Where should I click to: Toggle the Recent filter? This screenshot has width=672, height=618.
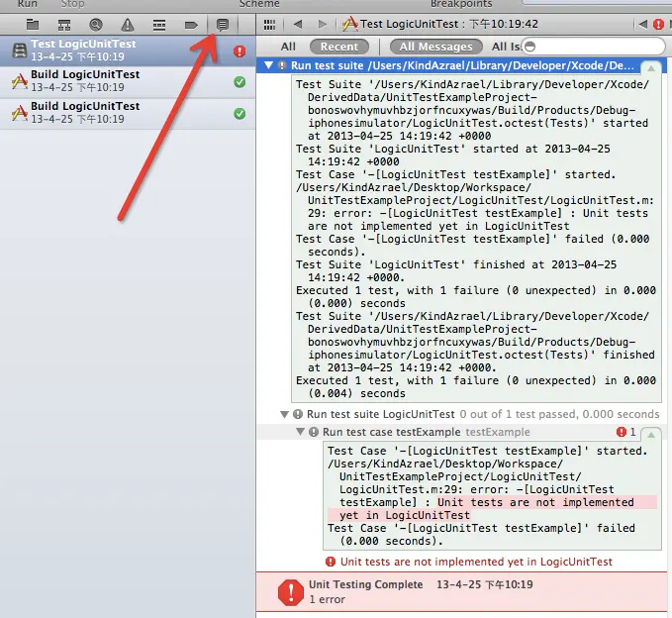[x=338, y=47]
